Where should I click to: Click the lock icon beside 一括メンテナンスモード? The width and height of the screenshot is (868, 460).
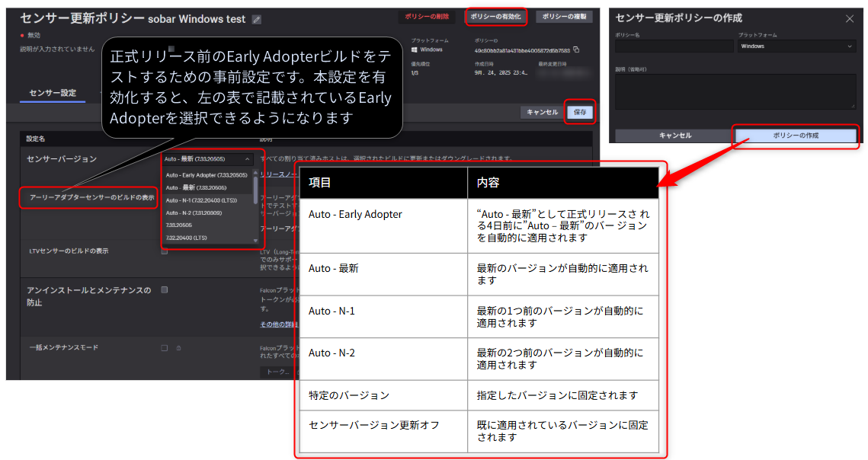178,348
